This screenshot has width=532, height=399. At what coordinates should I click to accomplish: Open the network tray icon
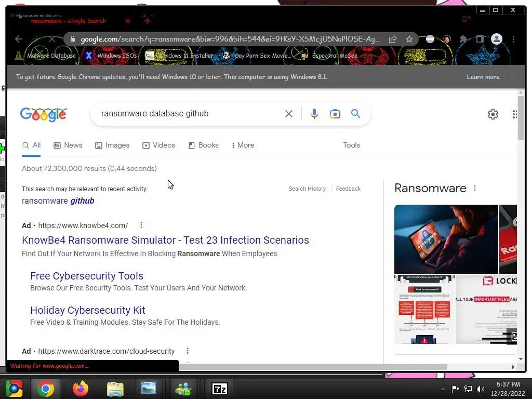pyautogui.click(x=468, y=389)
